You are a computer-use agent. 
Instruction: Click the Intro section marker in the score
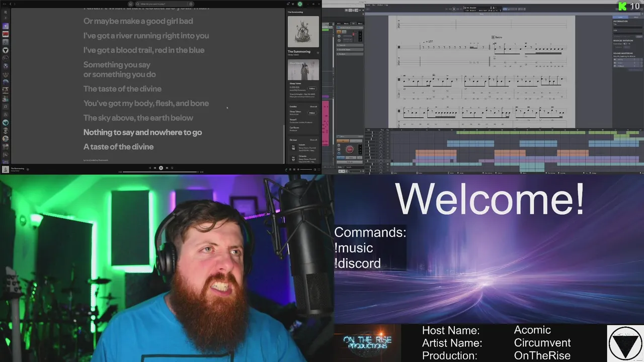(497, 37)
